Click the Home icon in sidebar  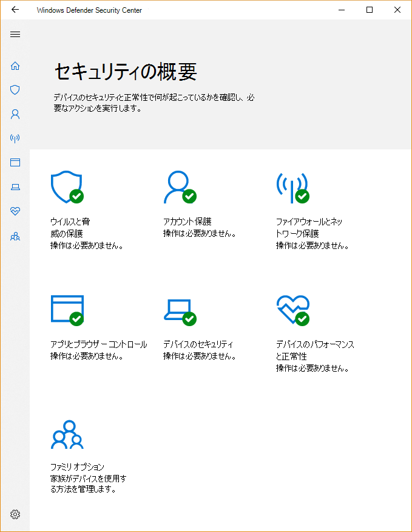tap(15, 66)
